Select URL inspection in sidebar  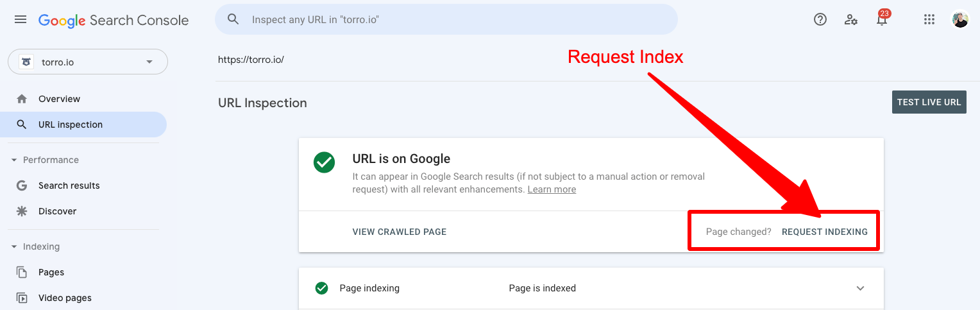[x=71, y=125]
